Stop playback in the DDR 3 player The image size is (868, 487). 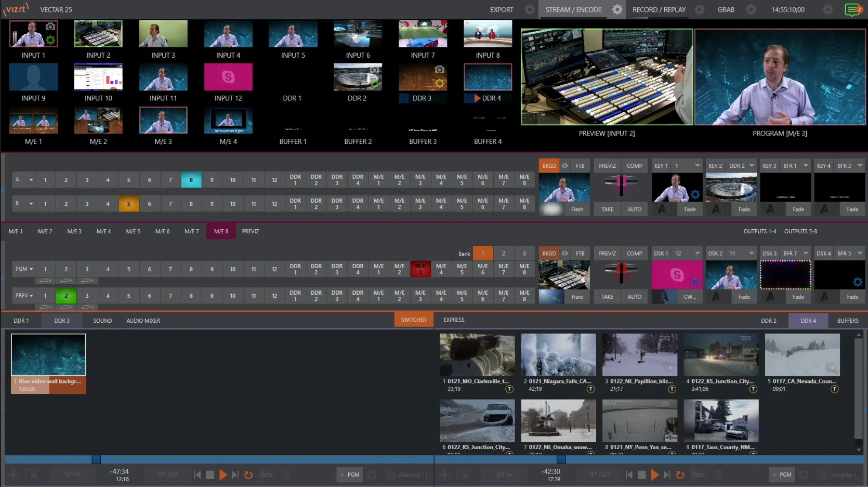click(x=210, y=475)
